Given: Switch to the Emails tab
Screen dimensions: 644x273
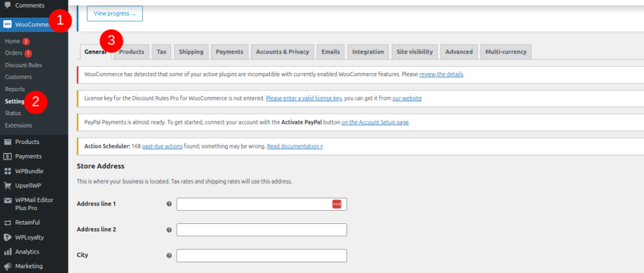Looking at the screenshot, I should click(x=331, y=52).
